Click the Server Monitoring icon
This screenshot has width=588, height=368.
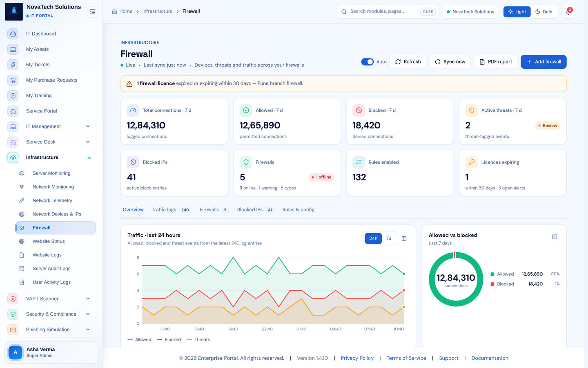coord(22,173)
